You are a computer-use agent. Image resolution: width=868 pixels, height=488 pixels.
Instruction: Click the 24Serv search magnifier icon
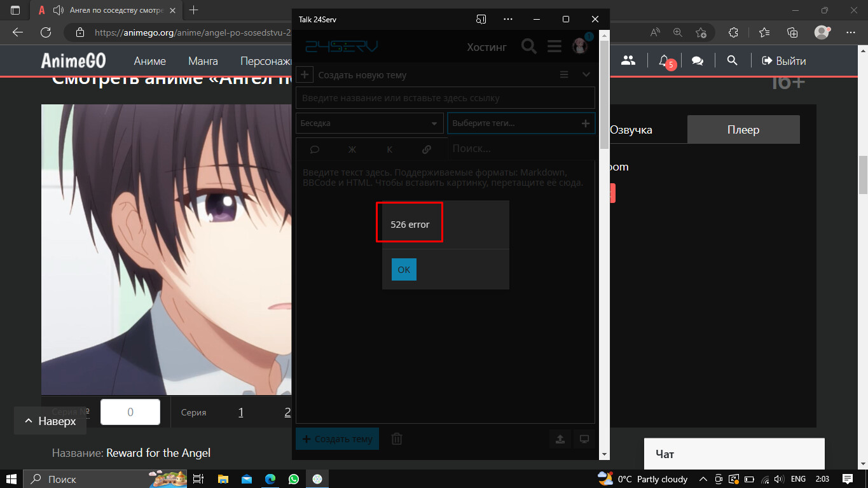click(528, 46)
